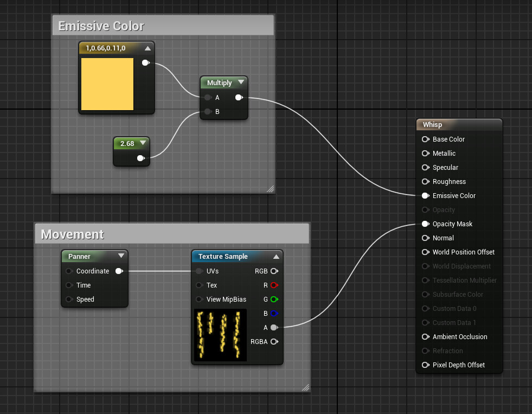Click the Panner Coordinate output pin
The image size is (532, 414).
119,271
